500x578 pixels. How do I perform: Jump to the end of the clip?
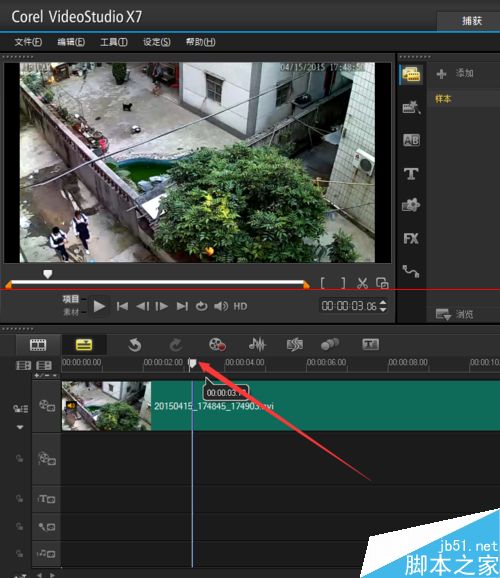182,306
